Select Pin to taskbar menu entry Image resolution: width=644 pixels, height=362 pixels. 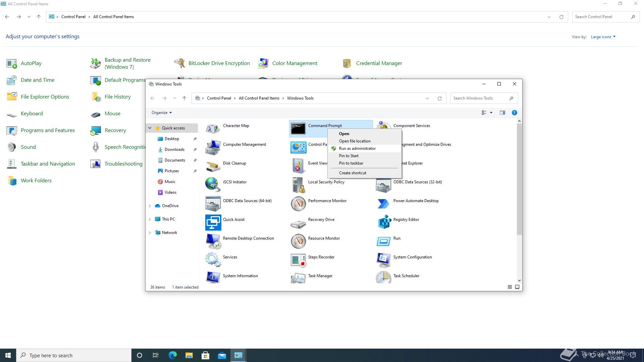[351, 163]
